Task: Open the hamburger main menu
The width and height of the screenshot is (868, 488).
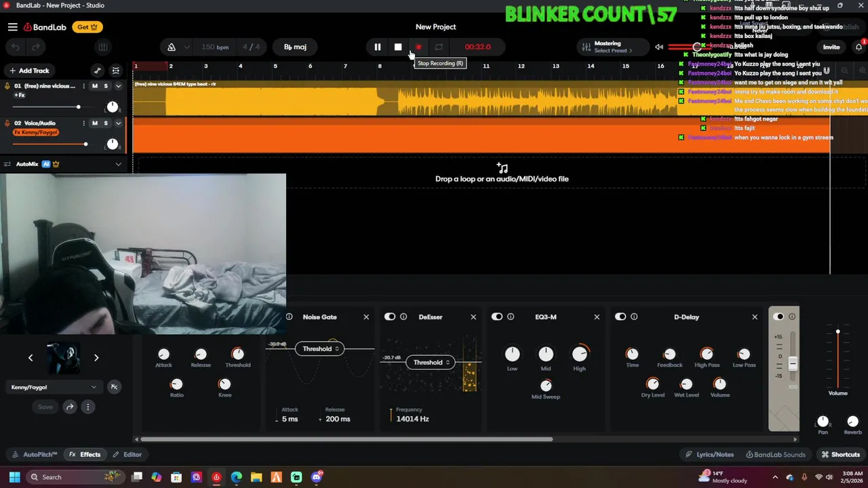Action: tap(13, 27)
